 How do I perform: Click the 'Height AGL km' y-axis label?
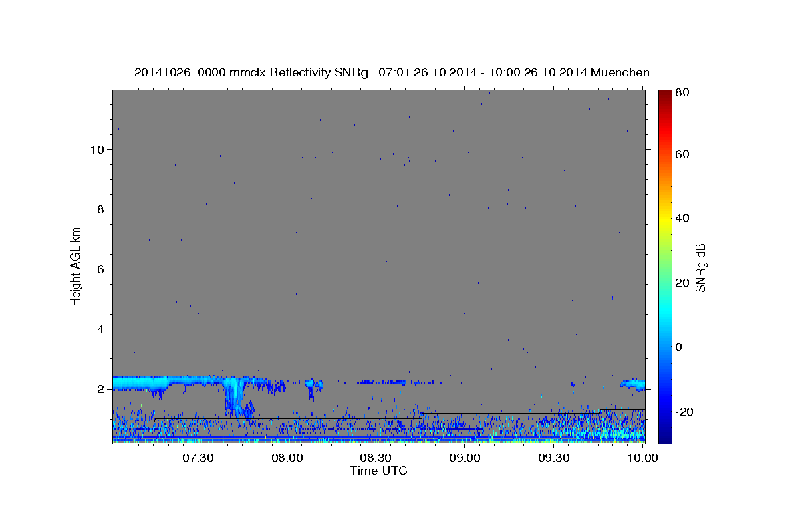76,266
